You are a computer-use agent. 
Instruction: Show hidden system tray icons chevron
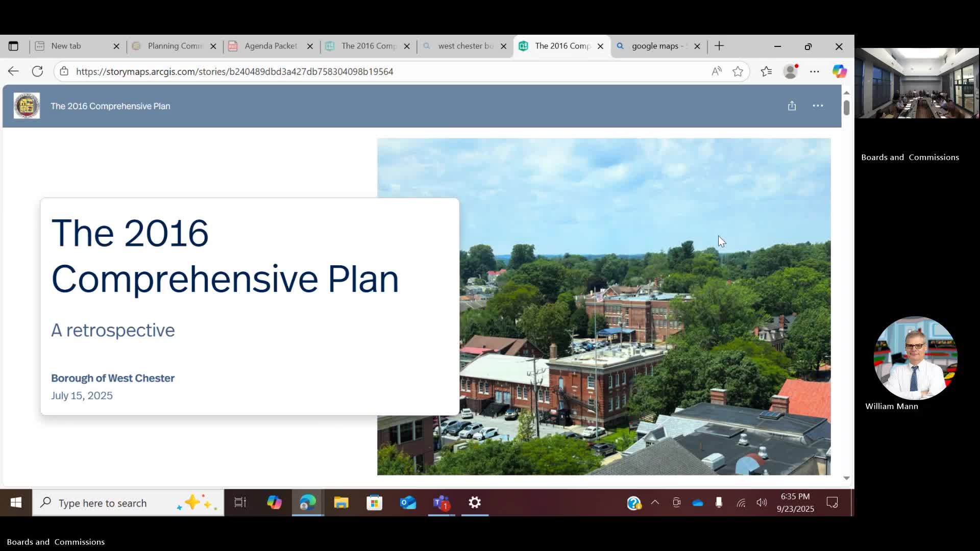click(x=655, y=503)
